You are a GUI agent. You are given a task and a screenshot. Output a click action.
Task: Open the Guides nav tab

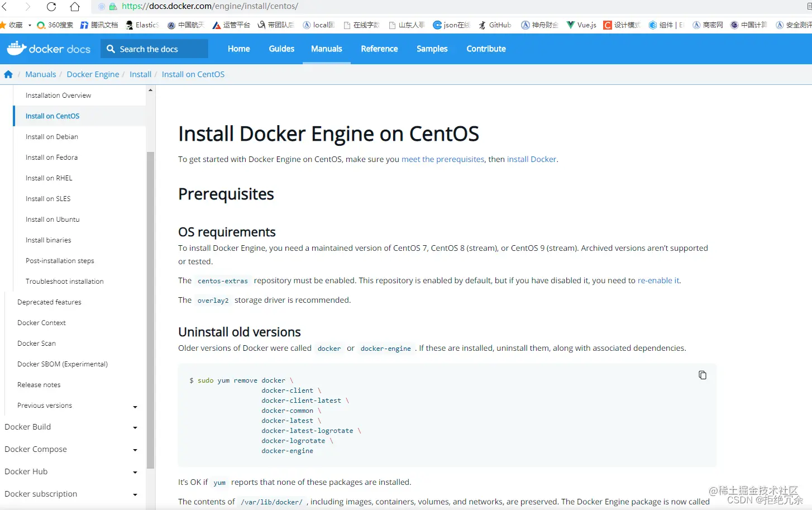pos(281,49)
